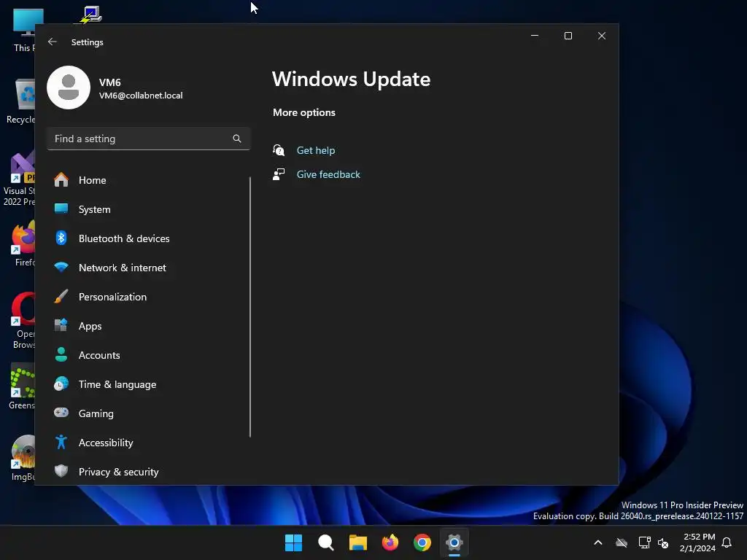747x560 pixels.
Task: Select the ImgBurn desktop shortcut
Action: click(x=23, y=458)
